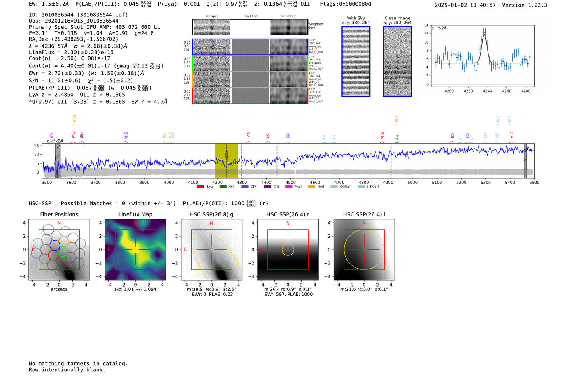Click the red fiber circle in Fiber Positions

[x=53, y=255]
